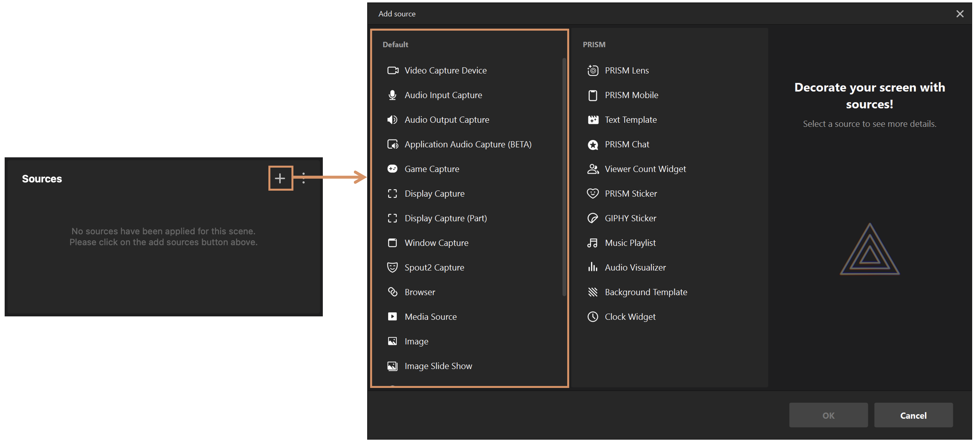This screenshot has height=447, width=980.
Task: Select the Display Capture label
Action: click(434, 194)
